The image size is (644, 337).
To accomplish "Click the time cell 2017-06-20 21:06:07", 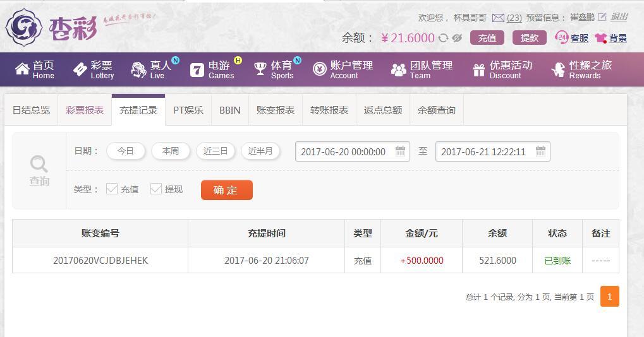I will (x=267, y=261).
